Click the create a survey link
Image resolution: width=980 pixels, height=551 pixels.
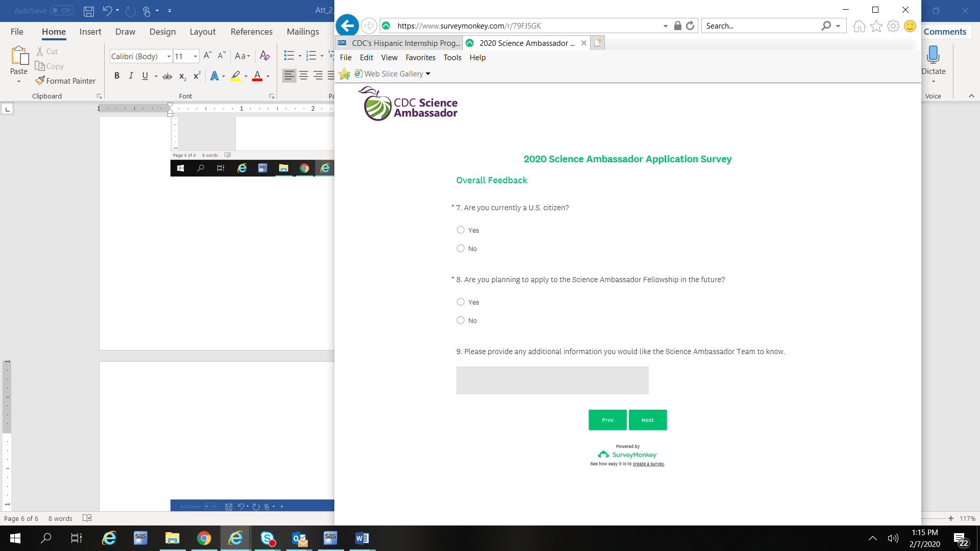coord(648,464)
